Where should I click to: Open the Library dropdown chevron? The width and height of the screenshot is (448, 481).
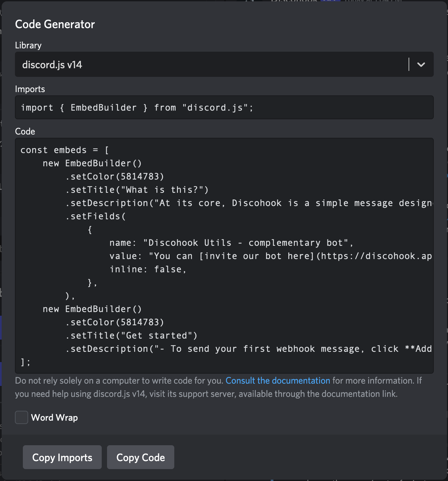pyautogui.click(x=421, y=65)
